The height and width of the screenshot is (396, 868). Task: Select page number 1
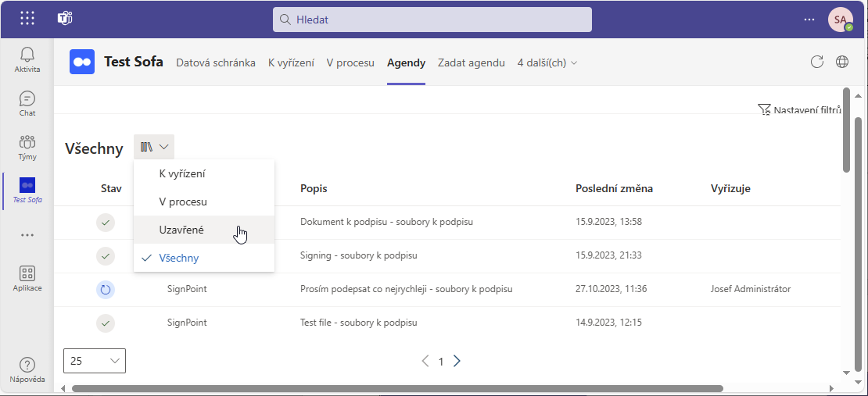[441, 362]
